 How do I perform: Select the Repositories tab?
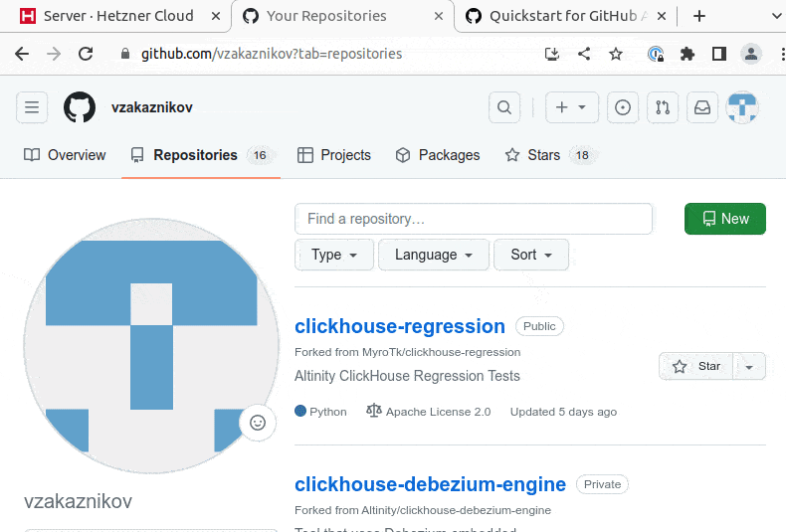point(201,155)
